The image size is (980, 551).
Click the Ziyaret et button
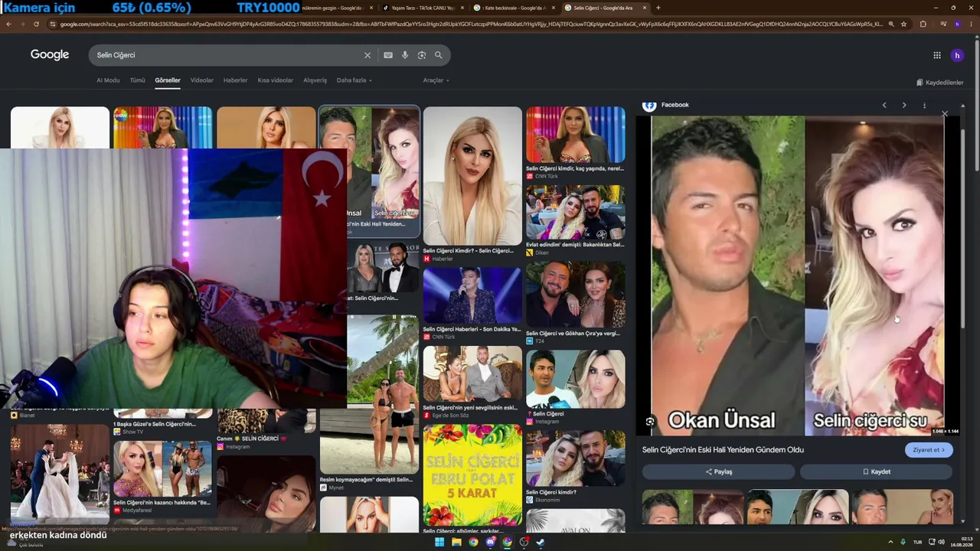point(928,450)
